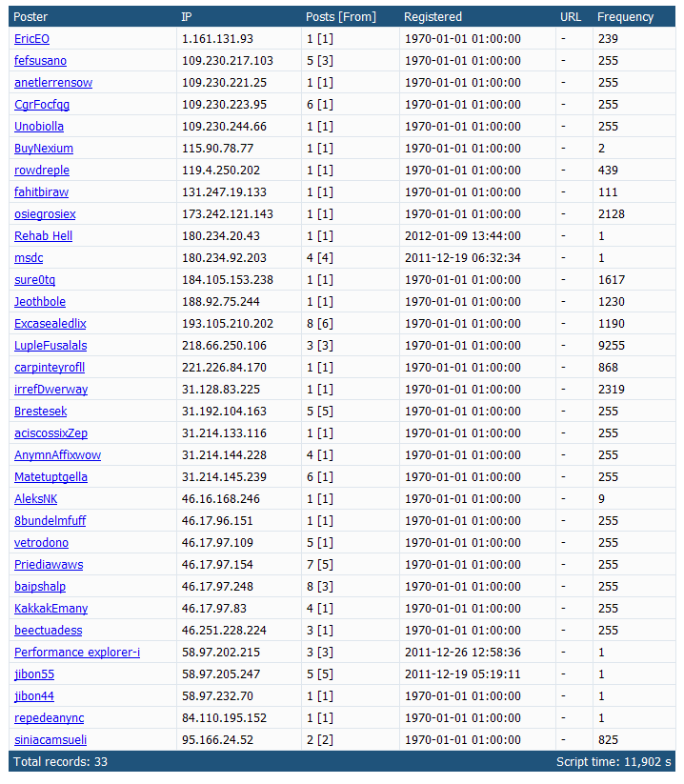The height and width of the screenshot is (784, 684).
Task: Click the fefsusano username link
Action: pyautogui.click(x=40, y=61)
